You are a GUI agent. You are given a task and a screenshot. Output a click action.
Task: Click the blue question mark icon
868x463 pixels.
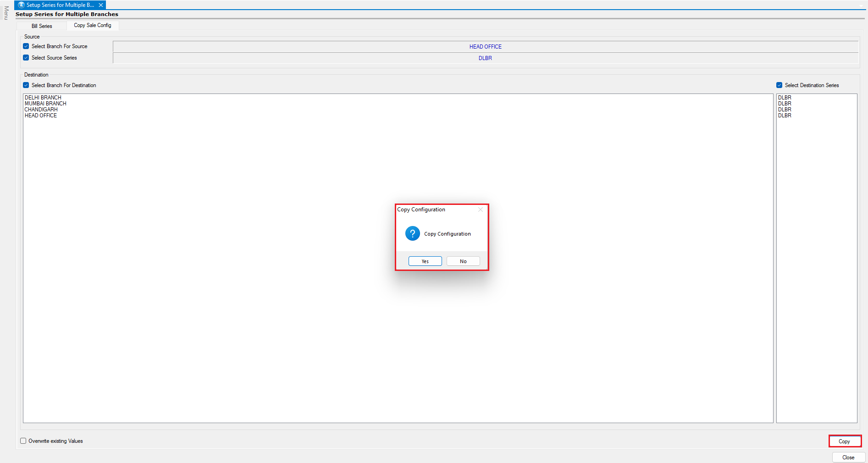coord(413,234)
